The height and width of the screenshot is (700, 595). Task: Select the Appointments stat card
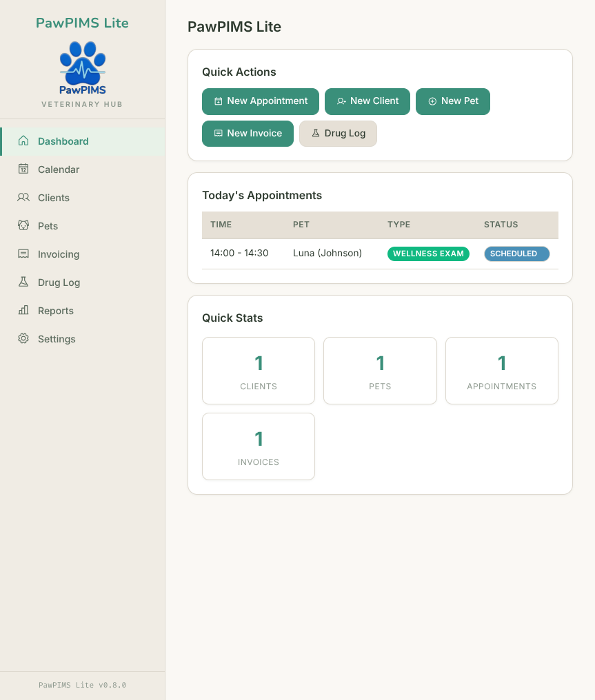click(x=502, y=371)
